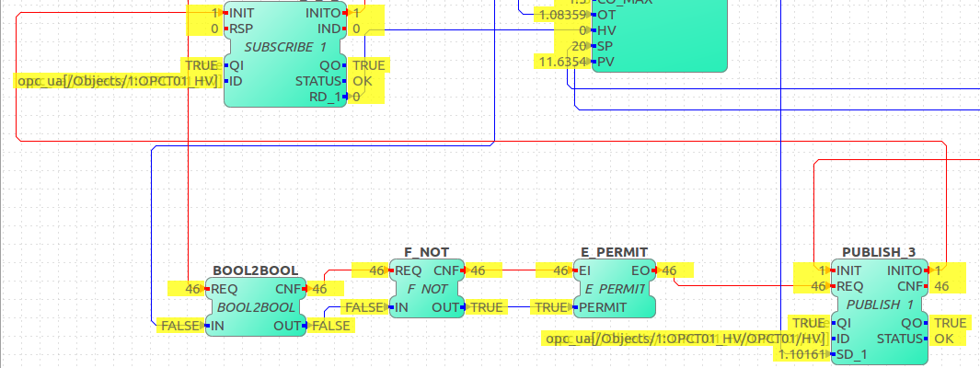Viewport: 980px width, 368px height.
Task: Select the QO output pin on SUBSCRIBE
Action: (330, 65)
